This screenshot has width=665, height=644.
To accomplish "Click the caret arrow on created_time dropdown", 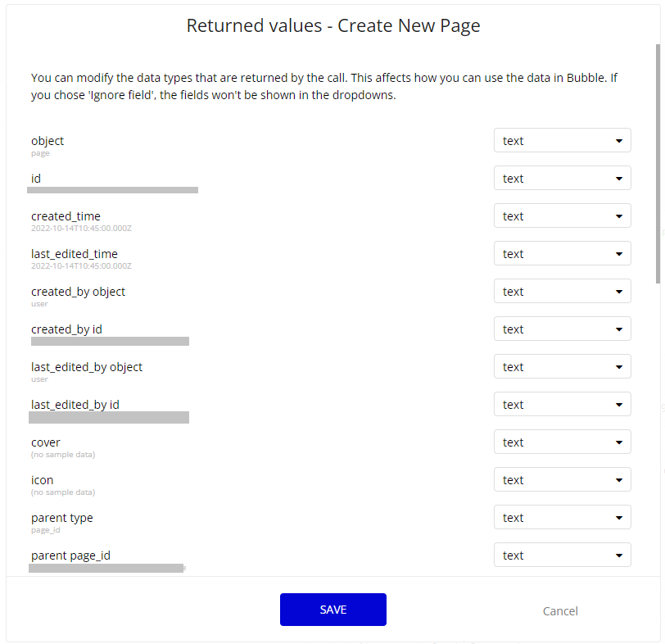I will 619,216.
